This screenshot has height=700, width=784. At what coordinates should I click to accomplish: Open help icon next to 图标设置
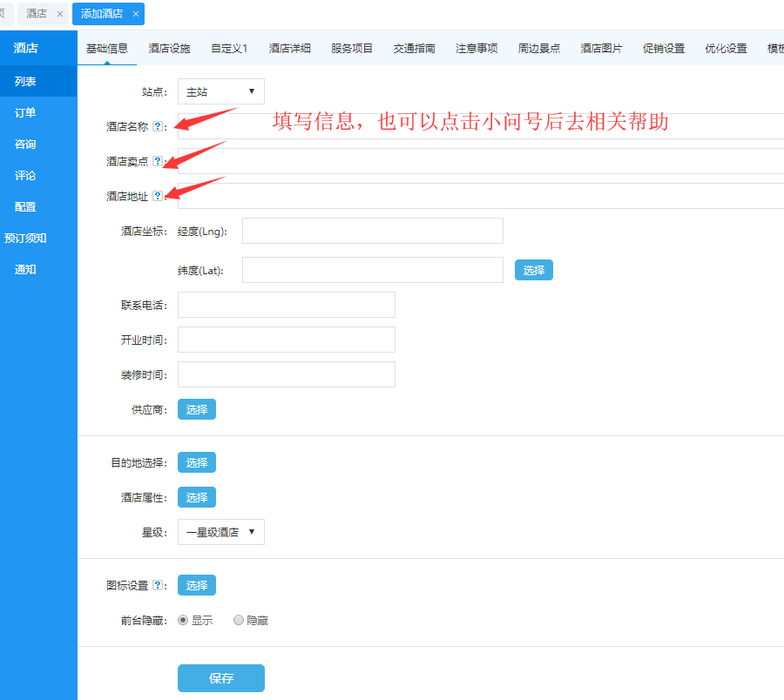[x=157, y=586]
